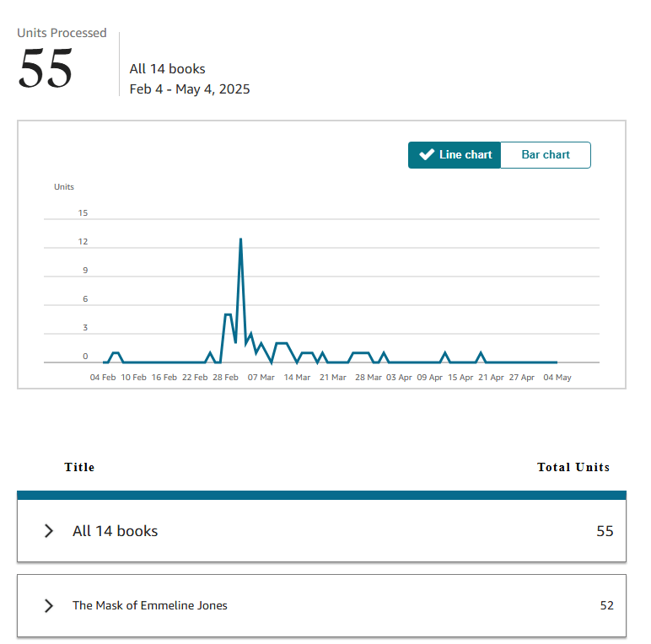
Task: Click the 52 units value for Emmeline Jones
Action: (606, 605)
